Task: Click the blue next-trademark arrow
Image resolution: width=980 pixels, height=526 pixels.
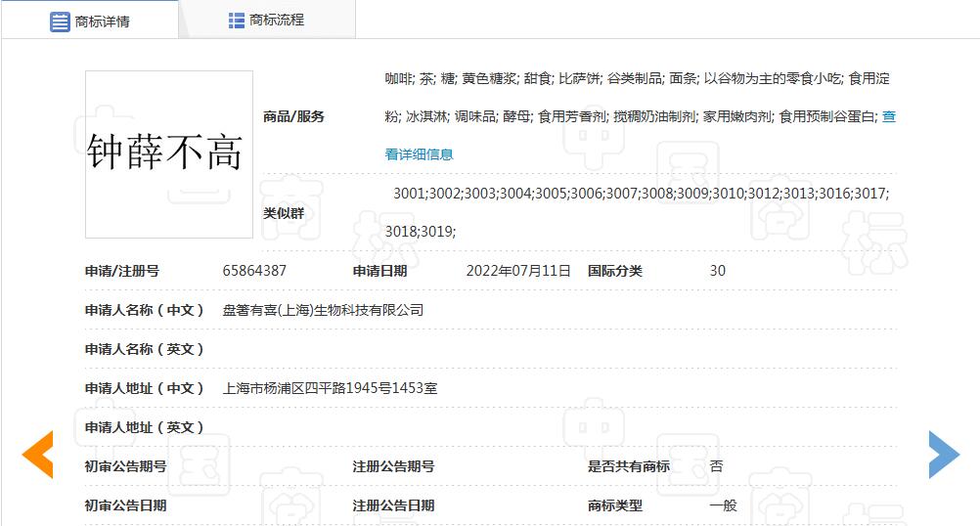Action: 943,455
